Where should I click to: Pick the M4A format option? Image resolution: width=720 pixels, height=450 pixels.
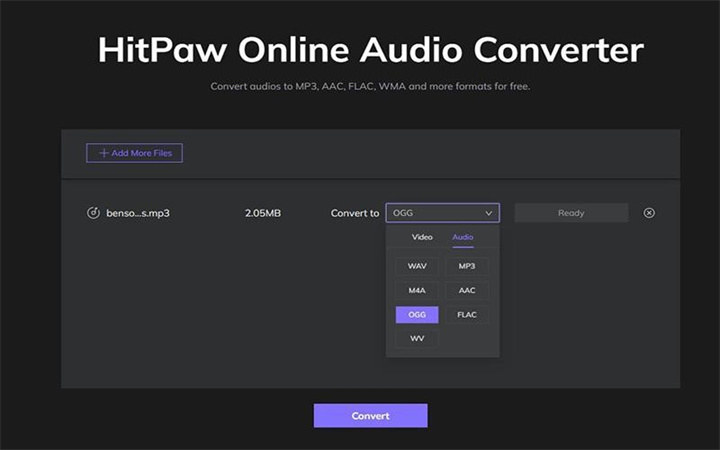coord(417,290)
